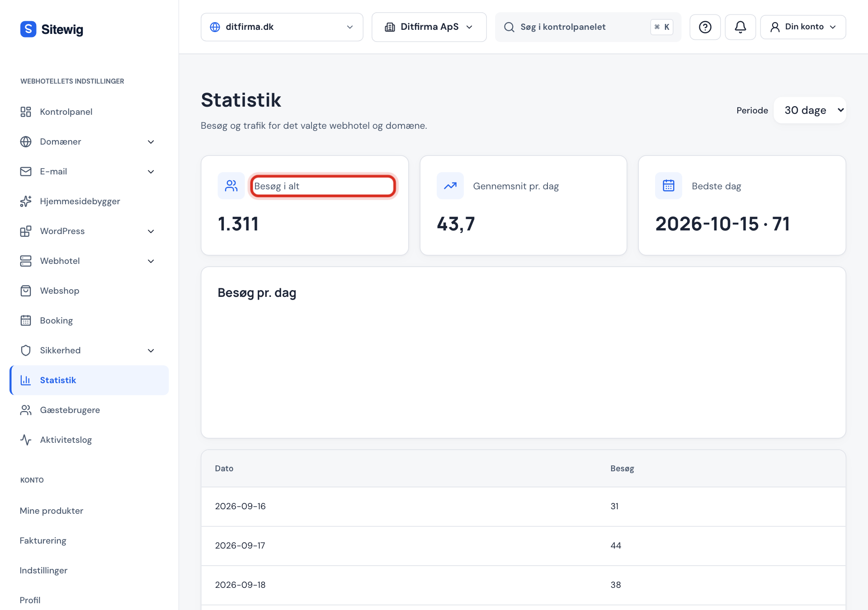868x610 pixels.
Task: Expand the E-mail submenu chevron
Action: click(x=151, y=172)
